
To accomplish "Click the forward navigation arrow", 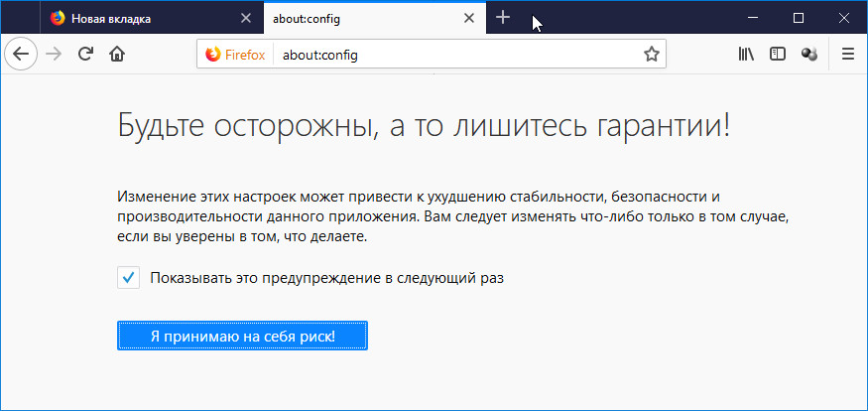I will coord(54,55).
